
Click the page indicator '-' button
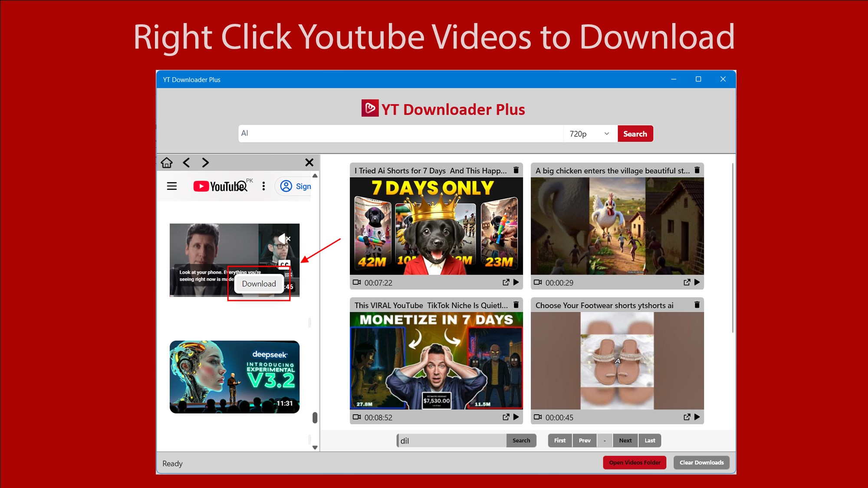[x=605, y=441]
